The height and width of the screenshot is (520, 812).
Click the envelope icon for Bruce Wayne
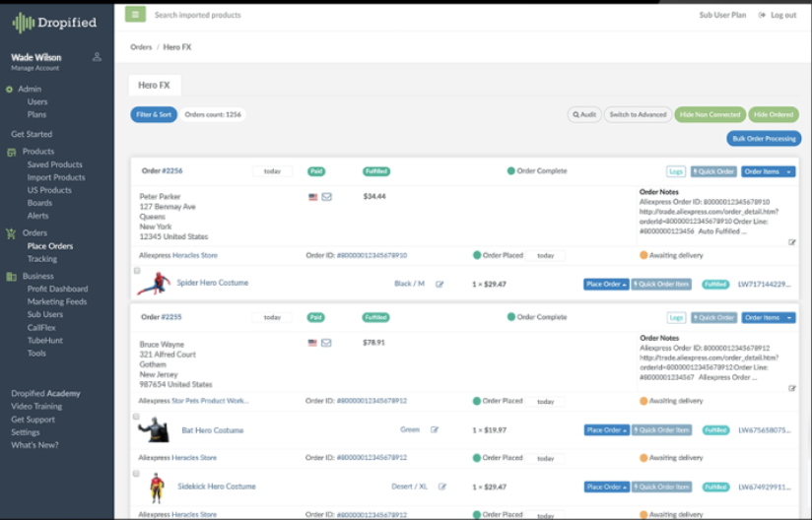(x=326, y=343)
